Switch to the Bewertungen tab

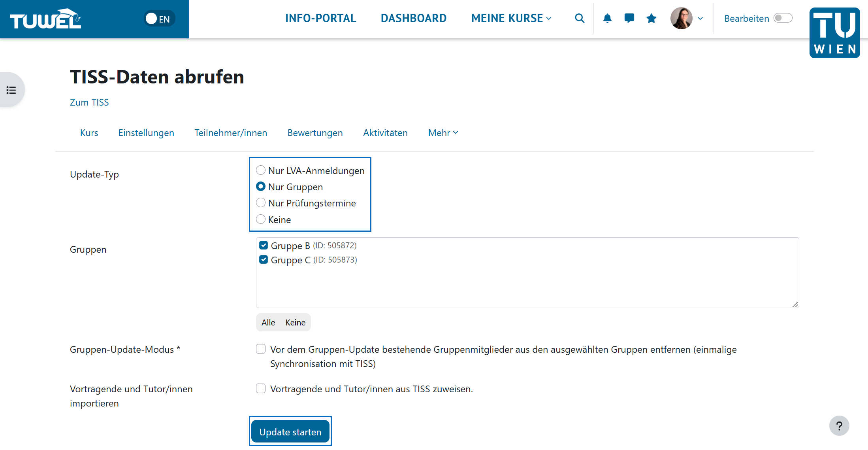coord(315,133)
